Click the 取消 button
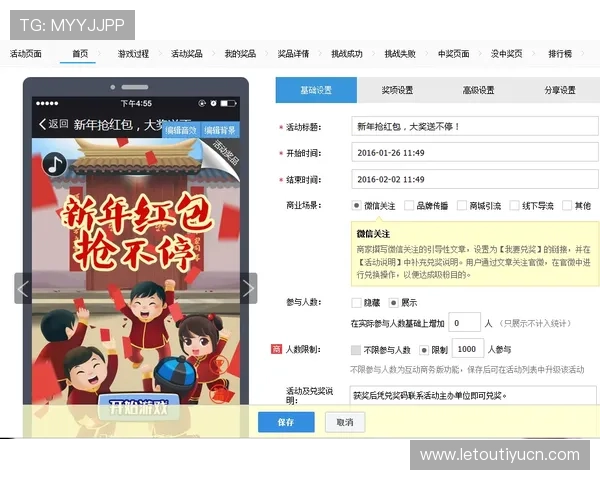The width and height of the screenshot is (600, 480). 345,422
